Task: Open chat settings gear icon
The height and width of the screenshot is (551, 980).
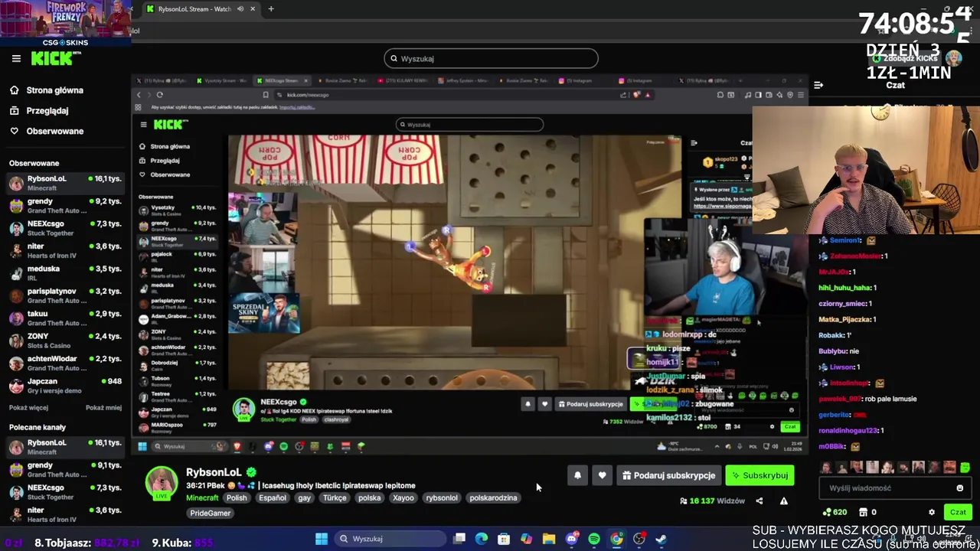Action: [932, 512]
